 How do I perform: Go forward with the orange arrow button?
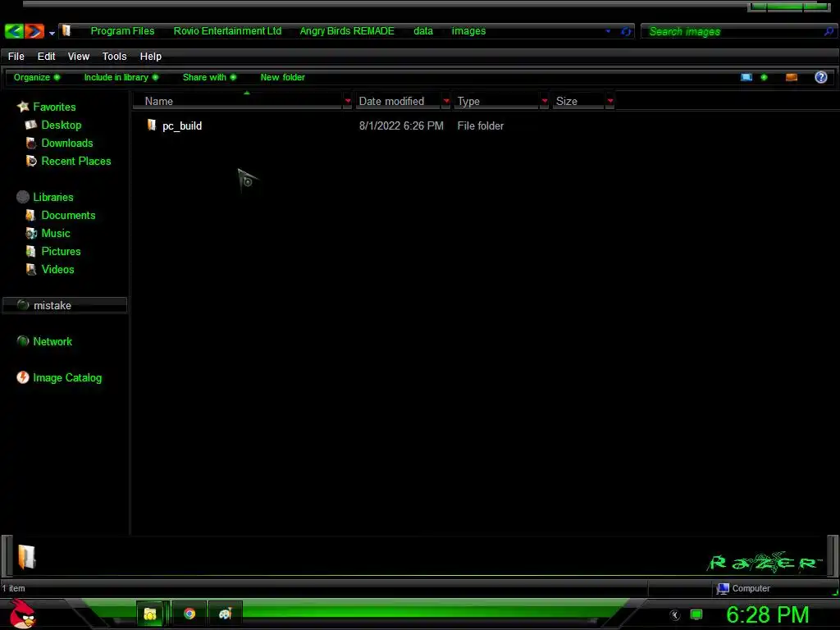pos(34,31)
